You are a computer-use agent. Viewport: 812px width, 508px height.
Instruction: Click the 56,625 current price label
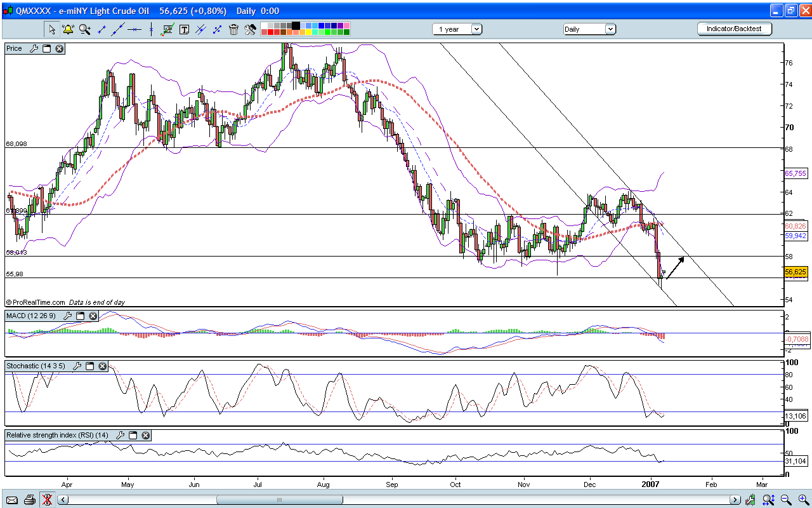pyautogui.click(x=796, y=272)
